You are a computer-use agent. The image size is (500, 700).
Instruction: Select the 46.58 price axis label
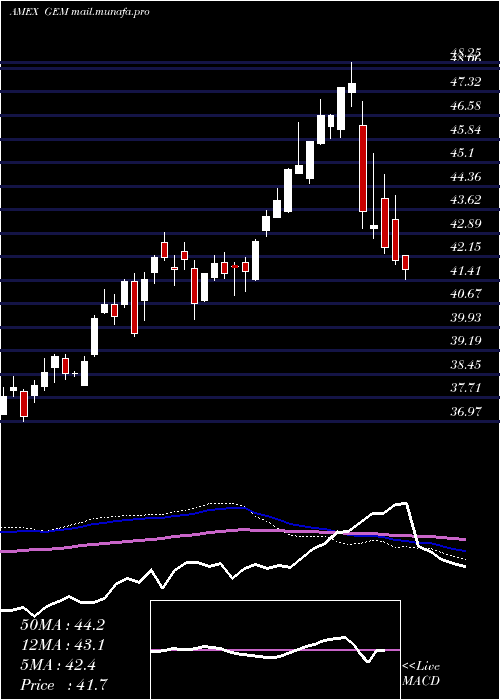point(466,106)
